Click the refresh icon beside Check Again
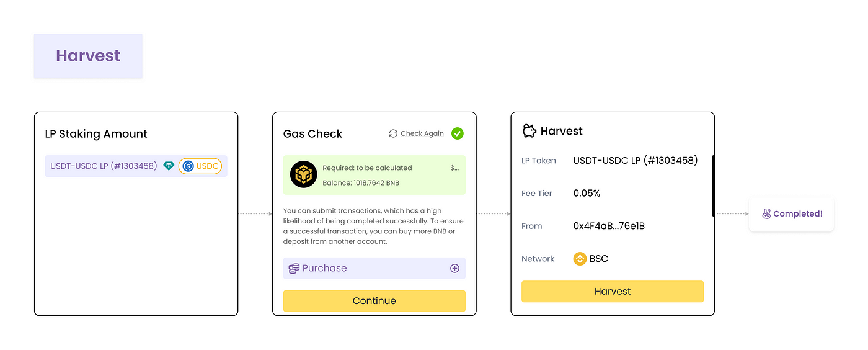Viewport: 868px width, 350px height. point(393,133)
